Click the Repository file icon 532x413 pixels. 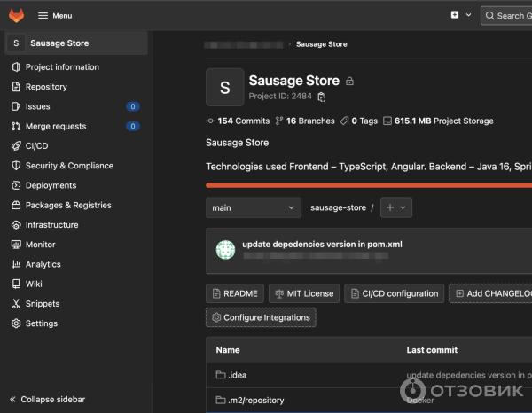click(16, 87)
